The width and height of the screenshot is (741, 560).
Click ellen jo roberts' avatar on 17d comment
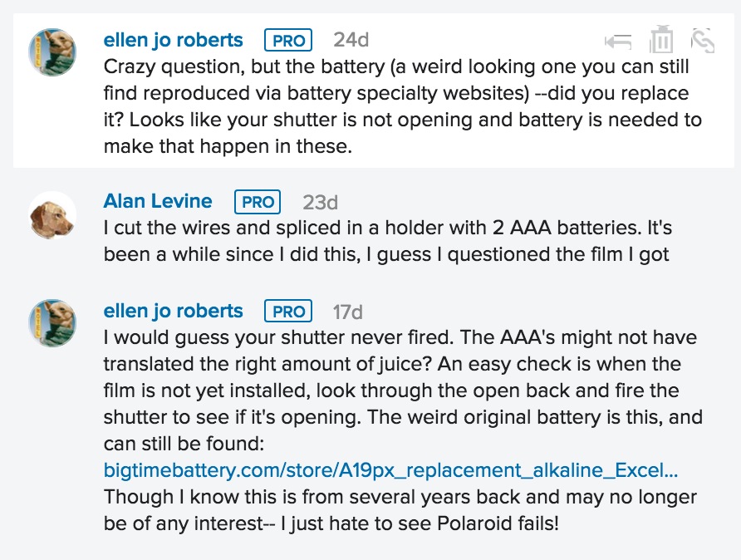[x=53, y=323]
